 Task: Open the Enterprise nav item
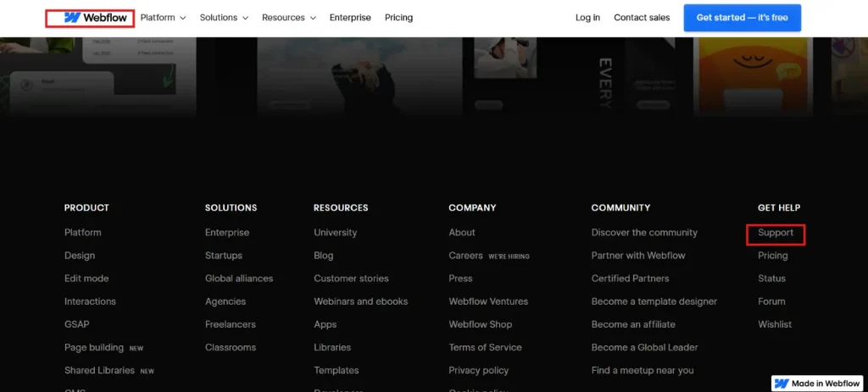pos(350,18)
